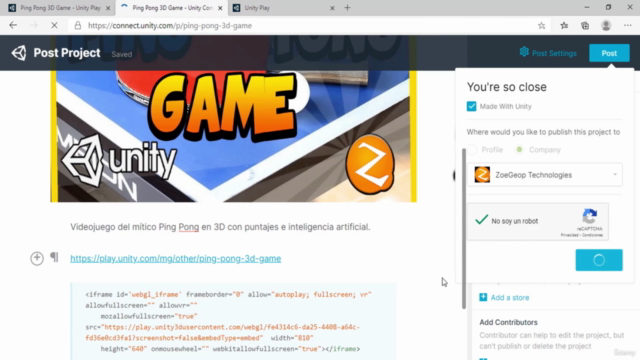Click the Saved status label

(x=122, y=54)
